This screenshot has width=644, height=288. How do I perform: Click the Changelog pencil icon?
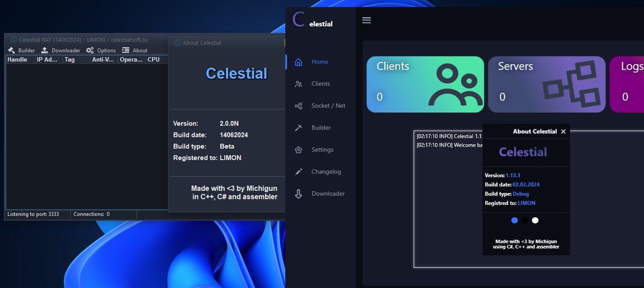299,172
